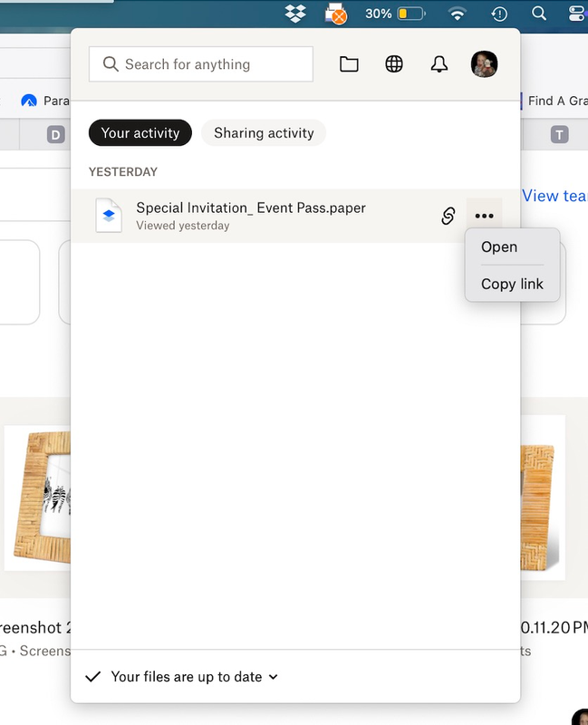Open Dropbox.com via globe icon
The height and width of the screenshot is (725, 588).
[x=394, y=63]
